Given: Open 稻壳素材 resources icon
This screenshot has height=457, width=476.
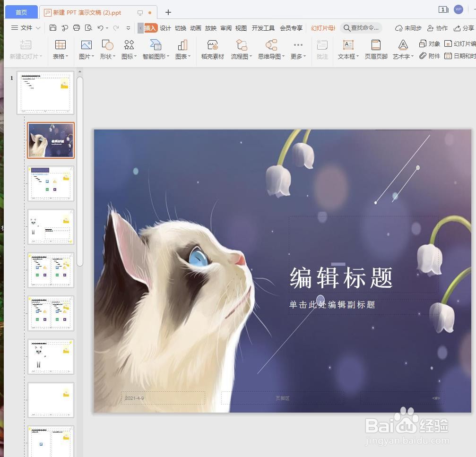Looking at the screenshot, I should pyautogui.click(x=213, y=45).
